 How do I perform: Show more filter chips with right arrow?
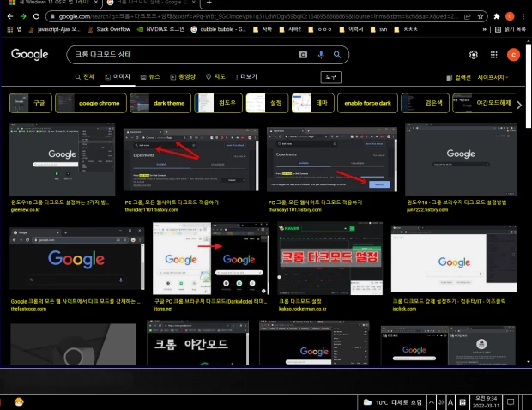(x=519, y=106)
